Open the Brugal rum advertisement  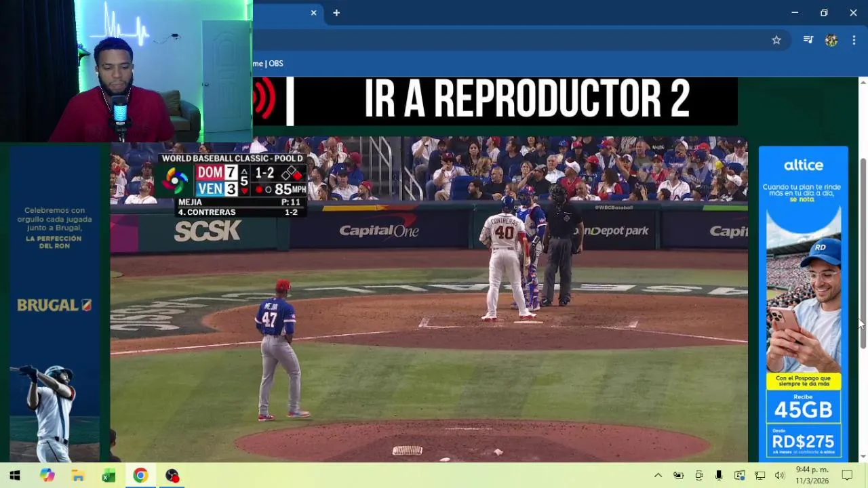54,303
